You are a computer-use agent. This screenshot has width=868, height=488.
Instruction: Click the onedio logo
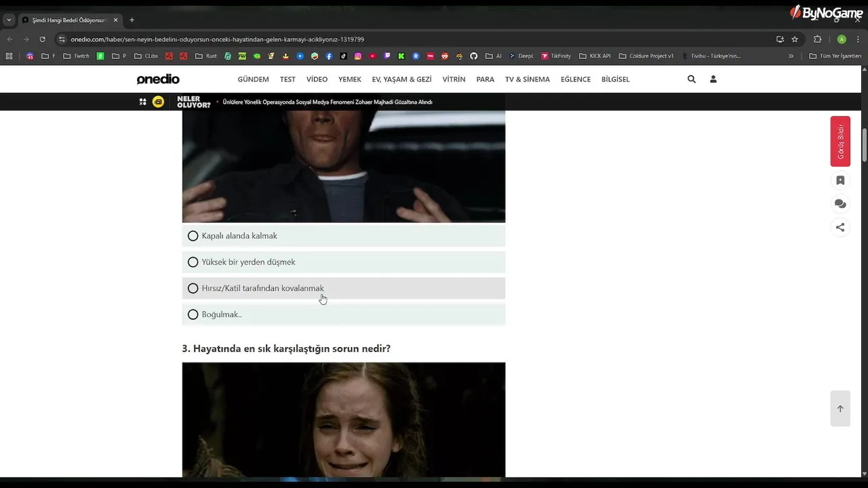158,79
